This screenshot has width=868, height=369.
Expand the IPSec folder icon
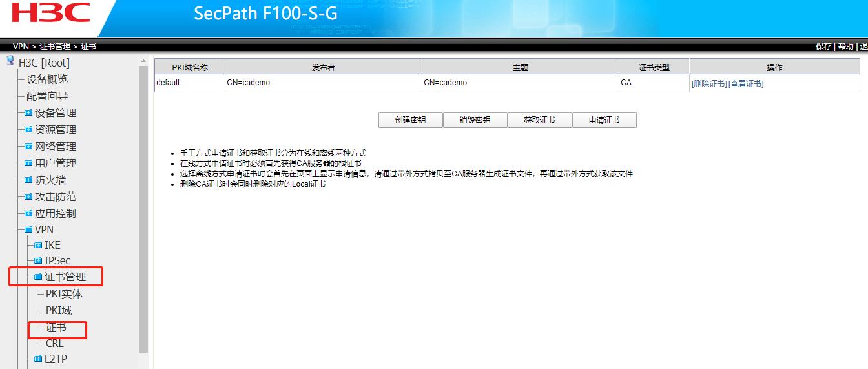tap(37, 260)
